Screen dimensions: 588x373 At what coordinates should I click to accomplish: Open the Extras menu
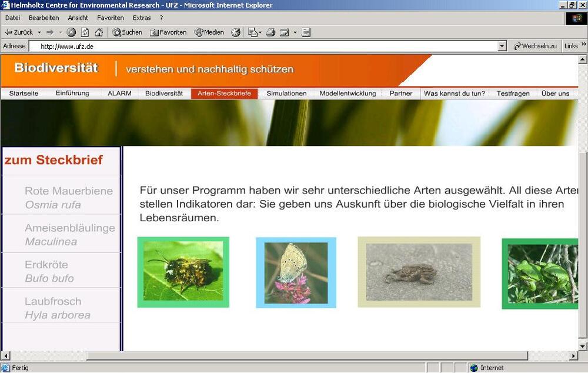click(141, 18)
